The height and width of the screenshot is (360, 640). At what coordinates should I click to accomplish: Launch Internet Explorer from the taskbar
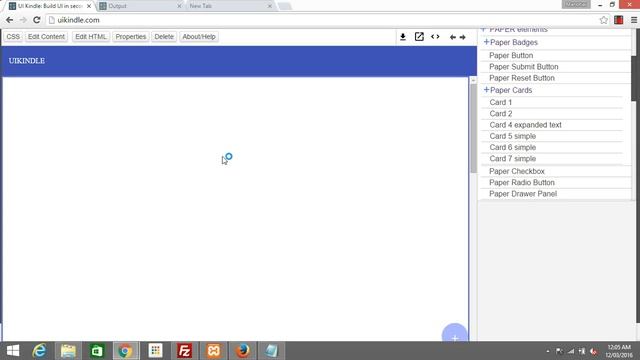[39, 351]
